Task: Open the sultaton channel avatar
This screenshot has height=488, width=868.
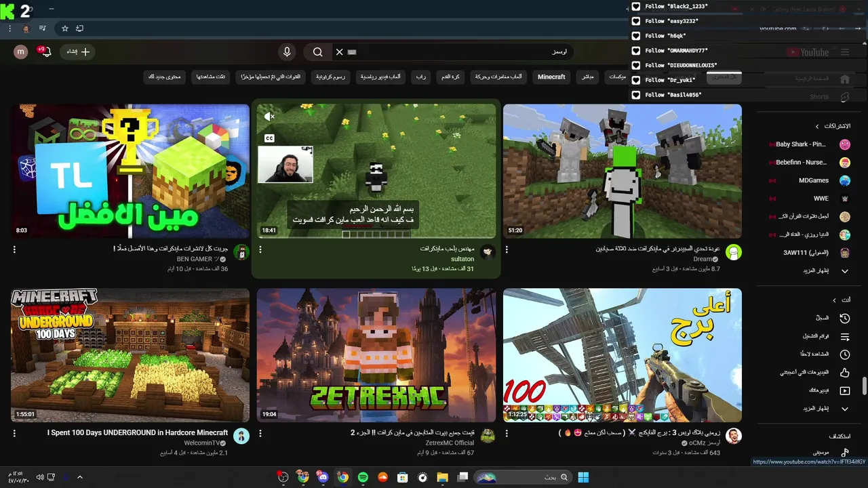Action: coord(488,253)
